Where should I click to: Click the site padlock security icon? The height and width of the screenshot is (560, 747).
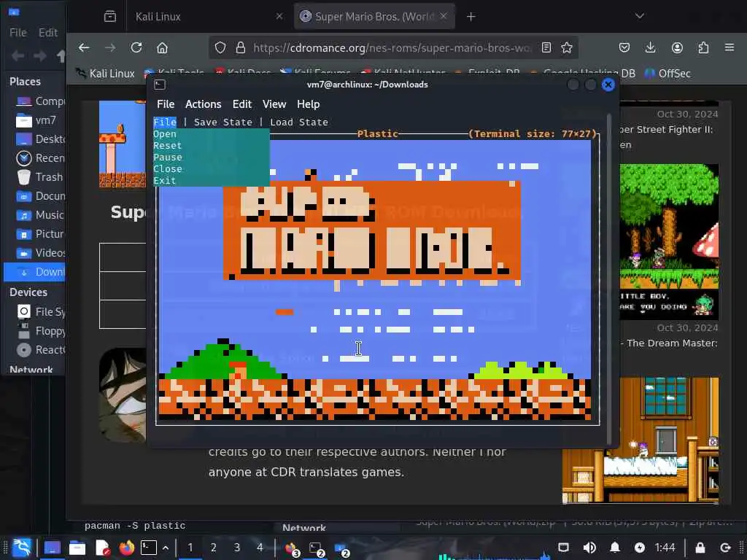coord(241,47)
